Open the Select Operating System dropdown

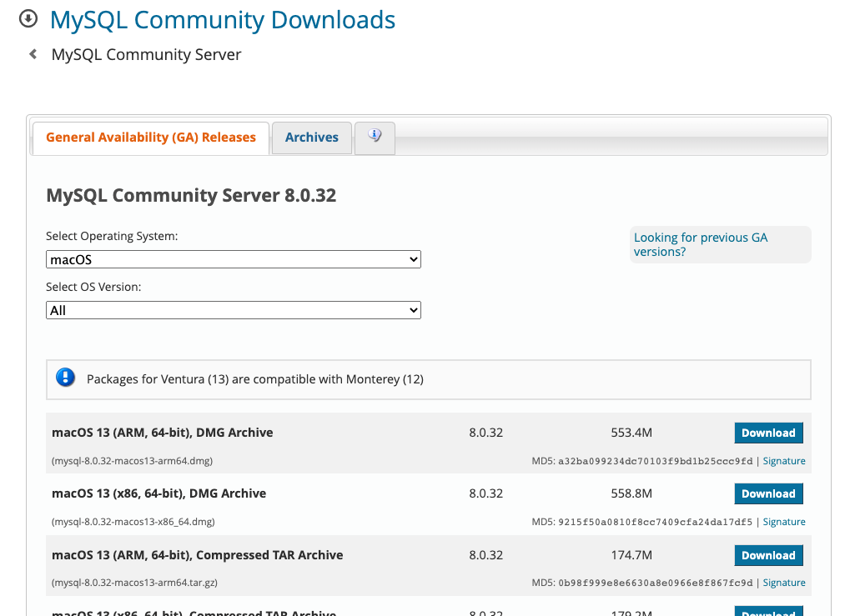point(233,259)
